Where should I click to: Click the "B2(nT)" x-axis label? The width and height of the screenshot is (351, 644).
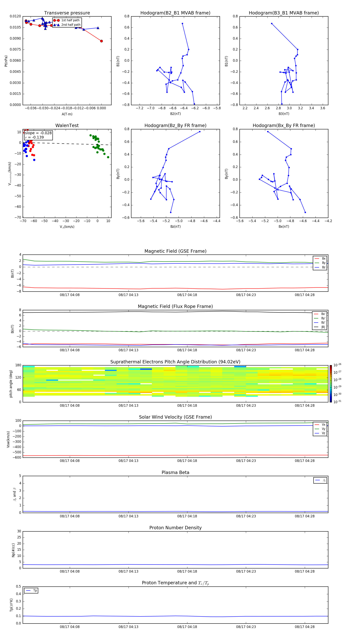click(175, 114)
